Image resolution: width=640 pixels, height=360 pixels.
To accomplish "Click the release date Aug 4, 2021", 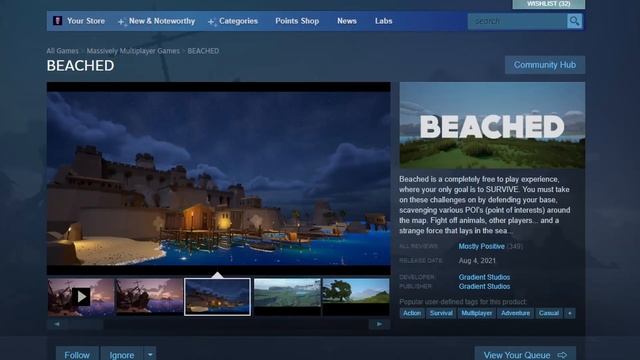I will click(477, 261).
